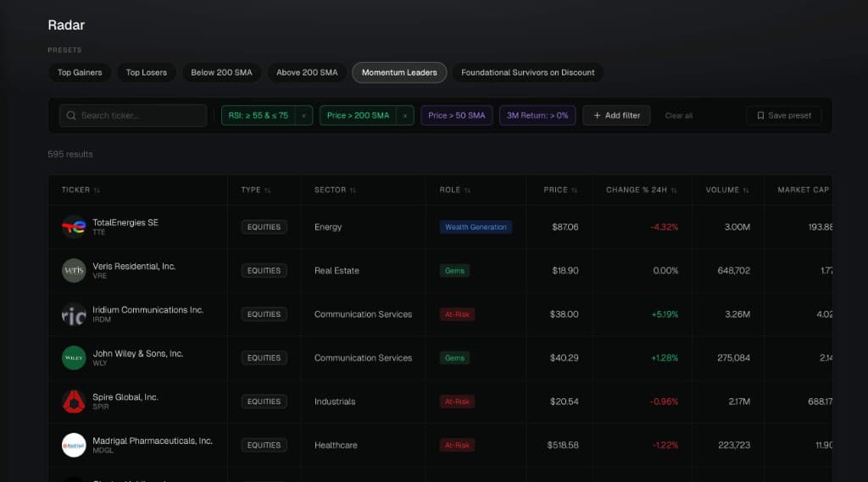The height and width of the screenshot is (482, 868).
Task: Click Gems badge for Veris Residential
Action: [454, 270]
